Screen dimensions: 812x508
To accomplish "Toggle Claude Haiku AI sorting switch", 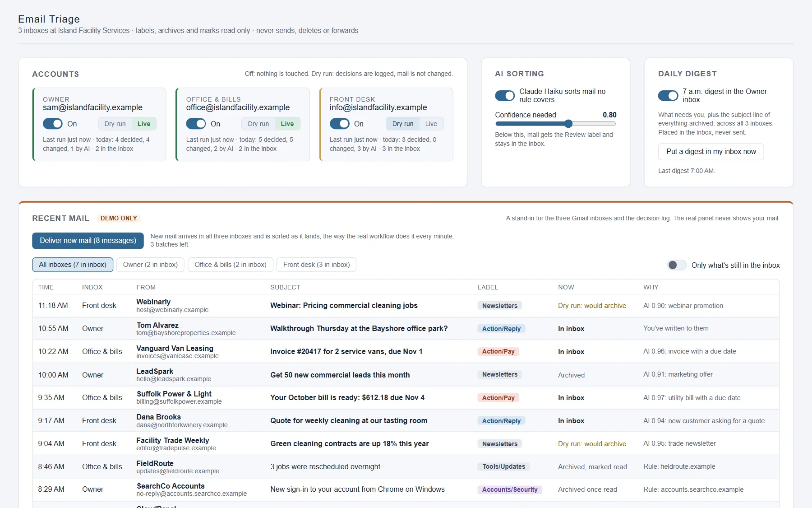I will [505, 96].
